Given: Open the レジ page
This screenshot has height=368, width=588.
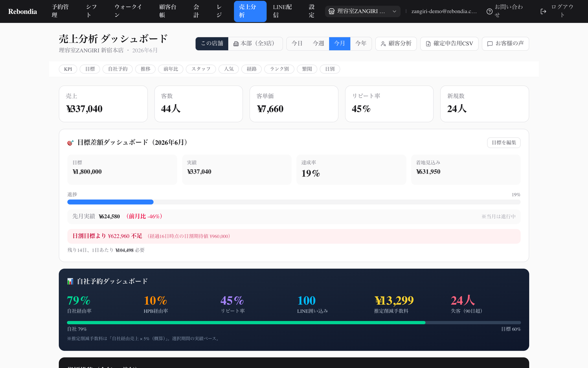Looking at the screenshot, I should pos(219,11).
